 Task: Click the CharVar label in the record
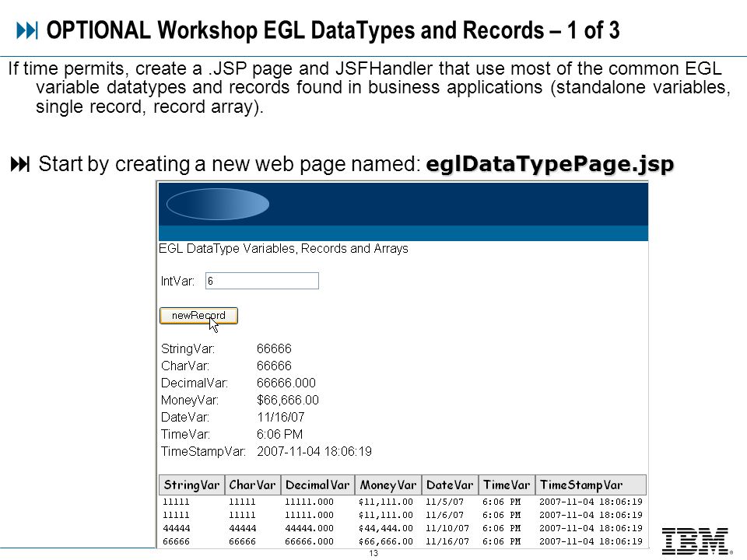(185, 366)
